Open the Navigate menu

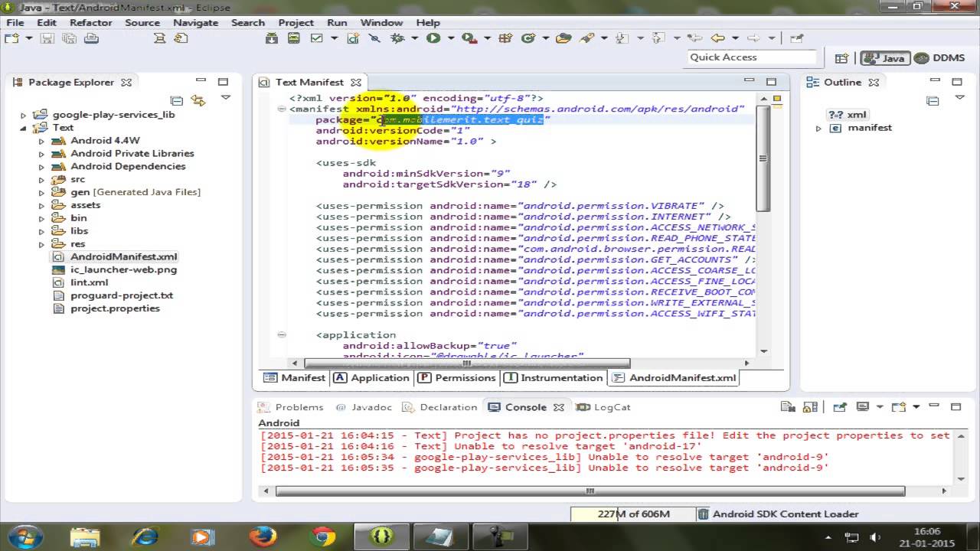(x=195, y=22)
